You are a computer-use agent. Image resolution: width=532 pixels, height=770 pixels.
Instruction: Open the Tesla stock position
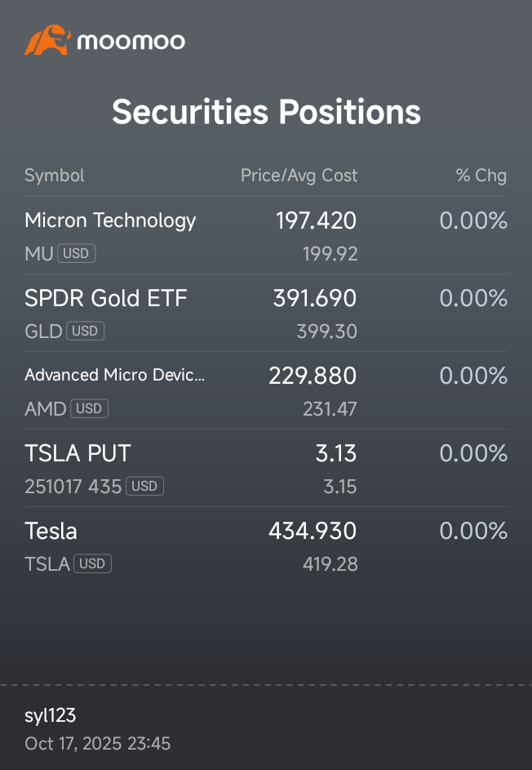(266, 546)
